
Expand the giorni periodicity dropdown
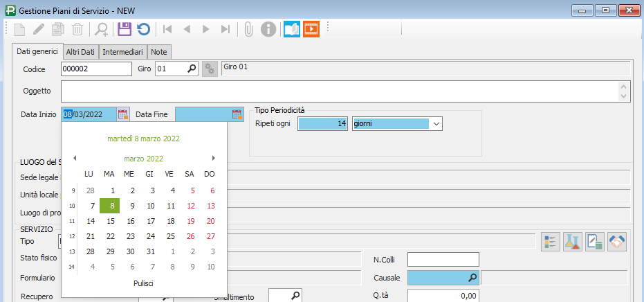coord(436,124)
